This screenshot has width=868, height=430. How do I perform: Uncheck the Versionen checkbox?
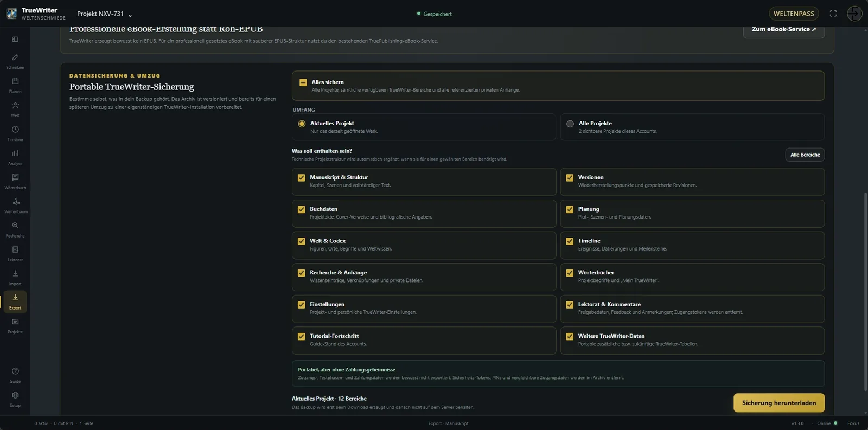(x=570, y=177)
